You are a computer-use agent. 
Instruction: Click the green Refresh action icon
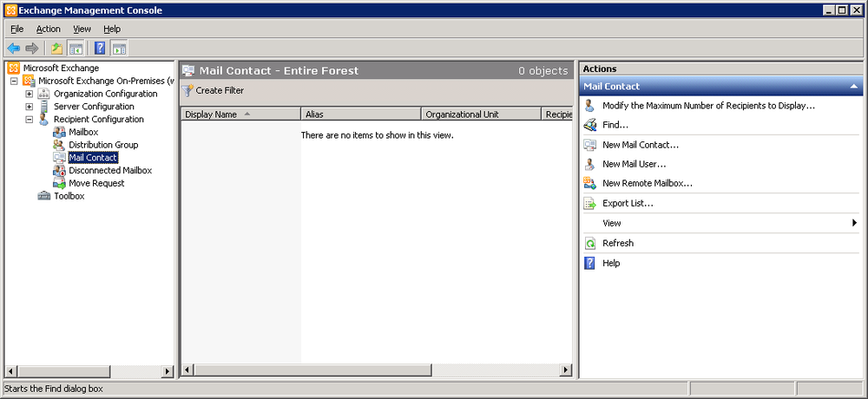590,244
